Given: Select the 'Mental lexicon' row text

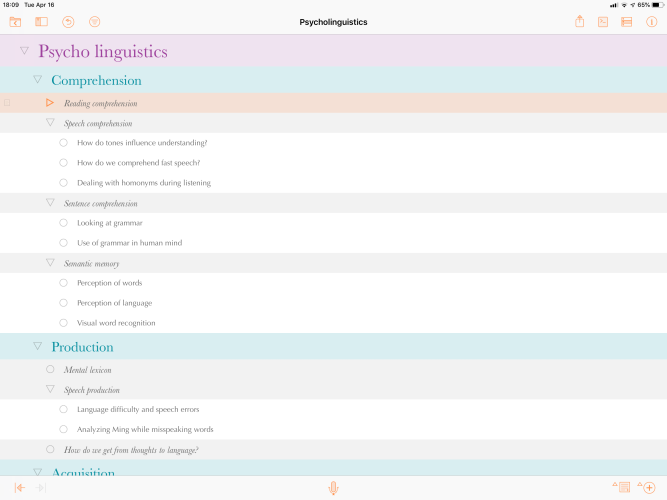Looking at the screenshot, I should click(x=88, y=370).
